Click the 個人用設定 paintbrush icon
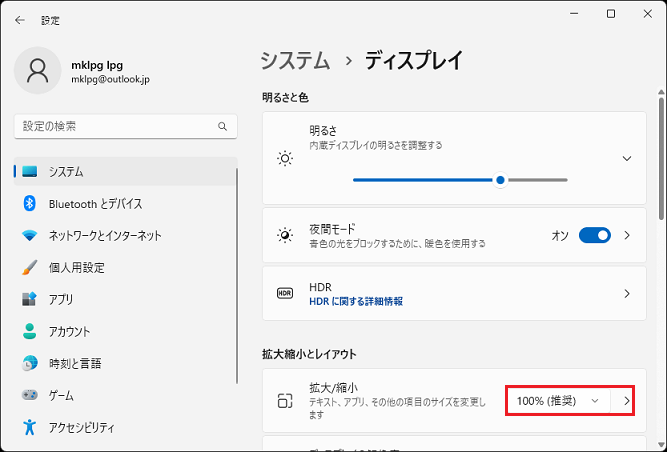 (29, 268)
